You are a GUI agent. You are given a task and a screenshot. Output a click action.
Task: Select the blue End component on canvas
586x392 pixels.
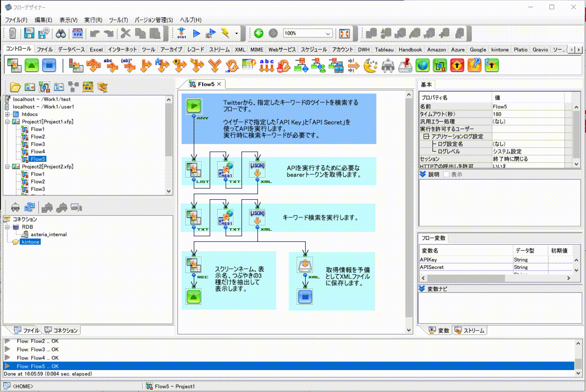305,297
